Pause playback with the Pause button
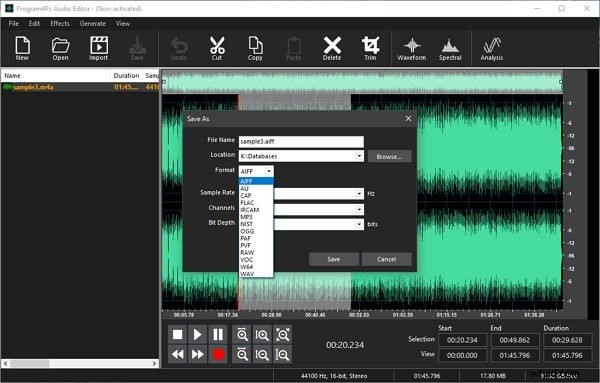 pyautogui.click(x=218, y=335)
